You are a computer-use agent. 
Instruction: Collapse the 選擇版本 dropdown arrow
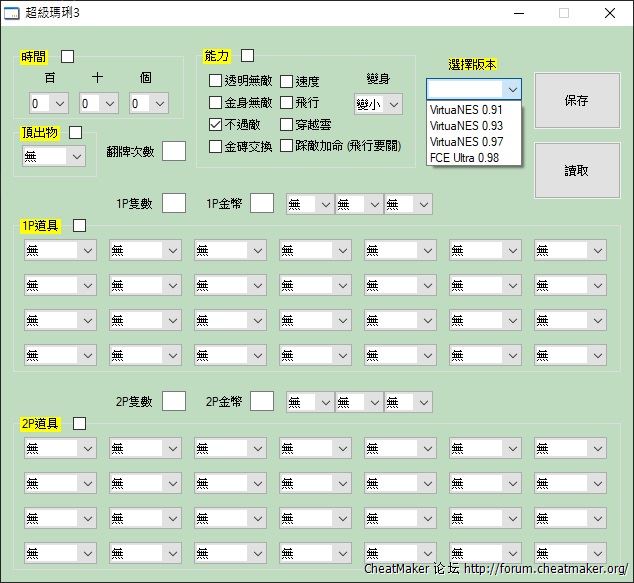coord(512,89)
